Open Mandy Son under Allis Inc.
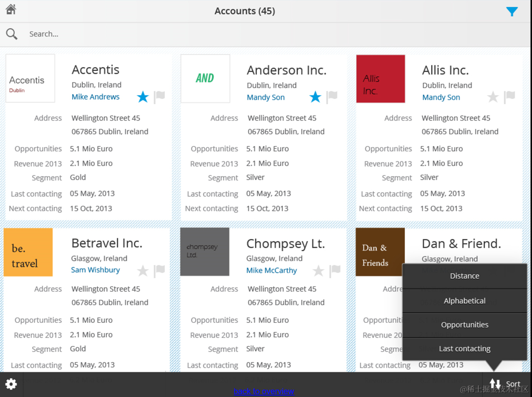This screenshot has width=532, height=397. pyautogui.click(x=441, y=97)
